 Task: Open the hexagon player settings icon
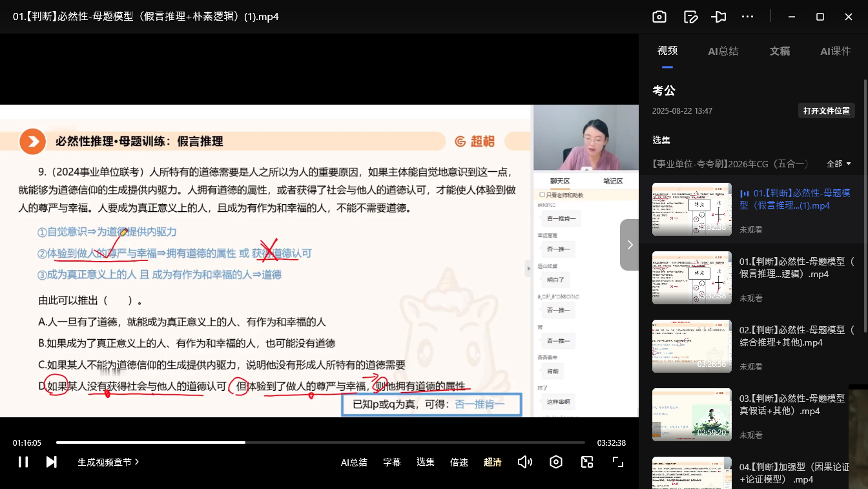556,462
